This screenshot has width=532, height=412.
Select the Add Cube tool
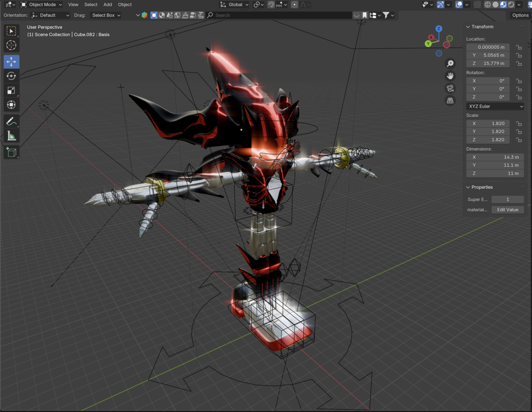(11, 152)
